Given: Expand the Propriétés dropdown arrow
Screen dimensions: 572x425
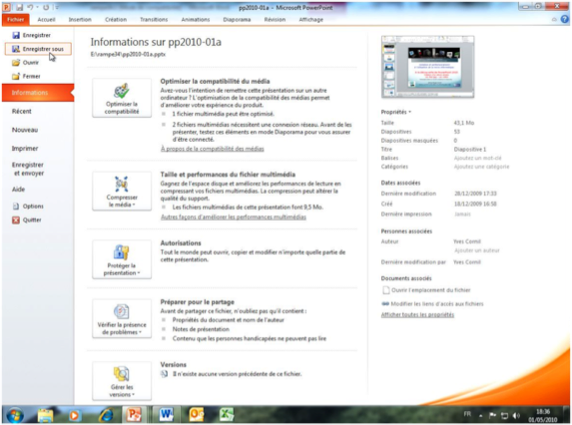Looking at the screenshot, I should pos(410,112).
